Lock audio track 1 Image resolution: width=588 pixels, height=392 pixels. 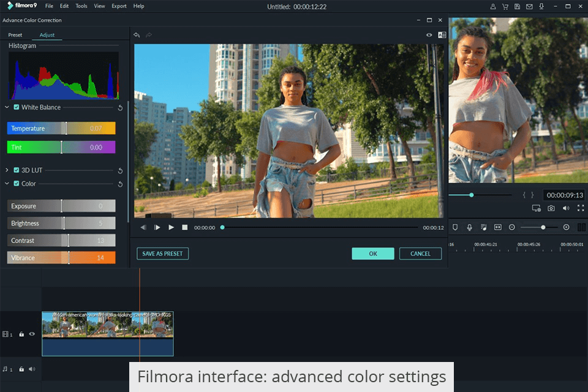click(x=21, y=369)
